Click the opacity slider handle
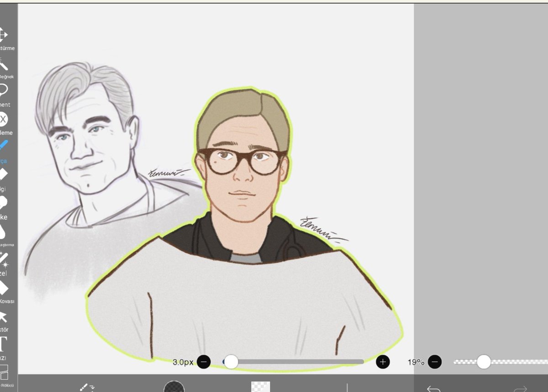548x392 pixels. pyautogui.click(x=484, y=362)
